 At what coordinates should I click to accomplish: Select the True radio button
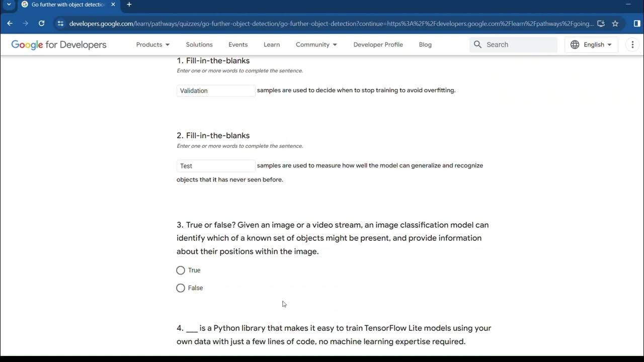click(x=181, y=270)
